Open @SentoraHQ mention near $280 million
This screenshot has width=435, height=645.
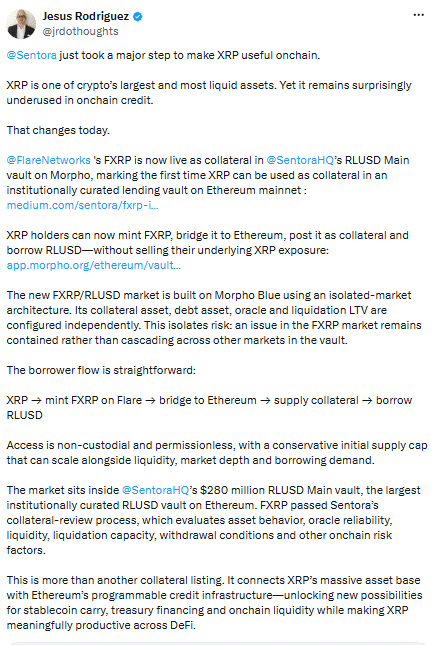pyautogui.click(x=156, y=490)
